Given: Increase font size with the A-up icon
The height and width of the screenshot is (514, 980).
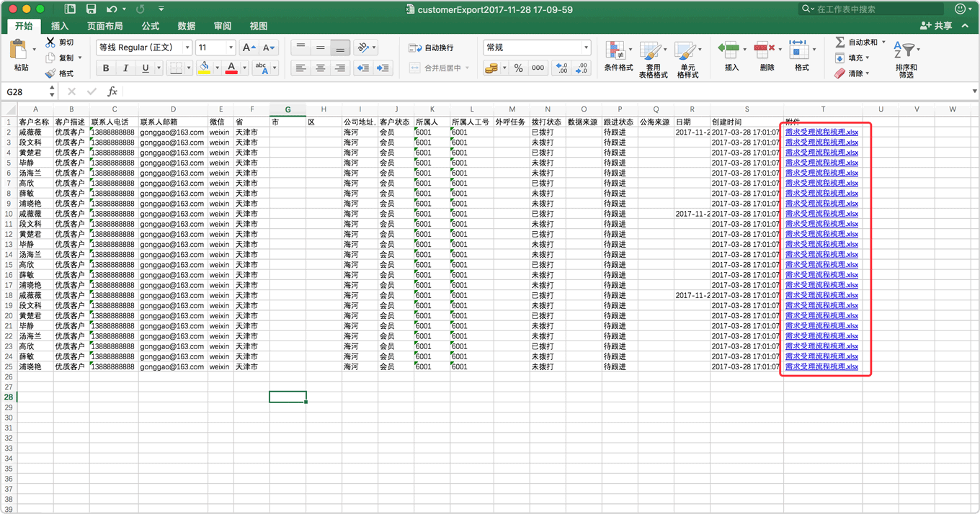Looking at the screenshot, I should click(249, 48).
